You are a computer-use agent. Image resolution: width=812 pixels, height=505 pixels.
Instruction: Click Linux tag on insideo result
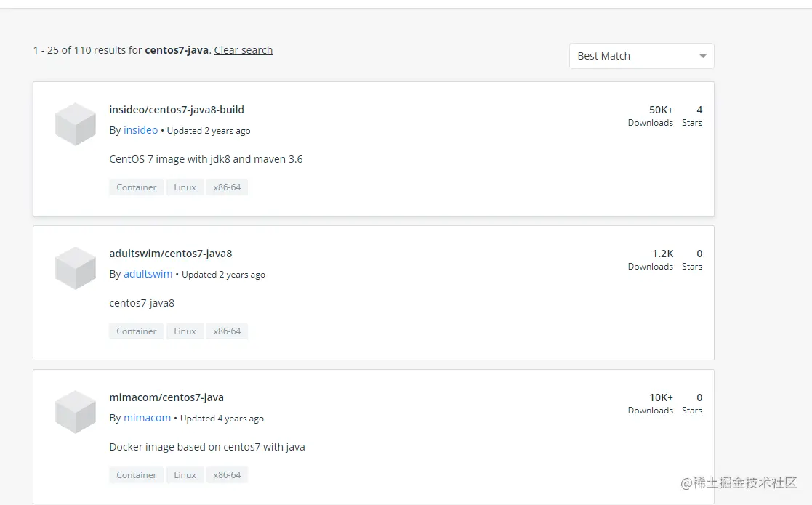(185, 187)
